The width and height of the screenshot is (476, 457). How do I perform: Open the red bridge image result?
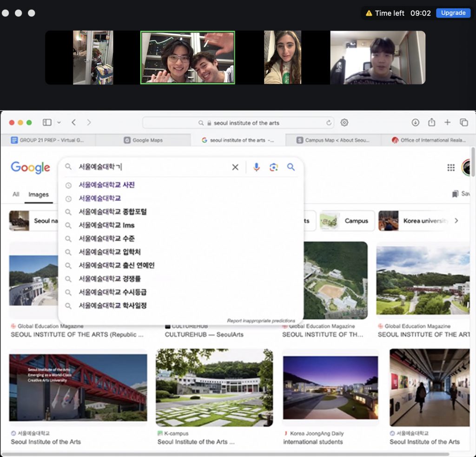click(x=78, y=387)
